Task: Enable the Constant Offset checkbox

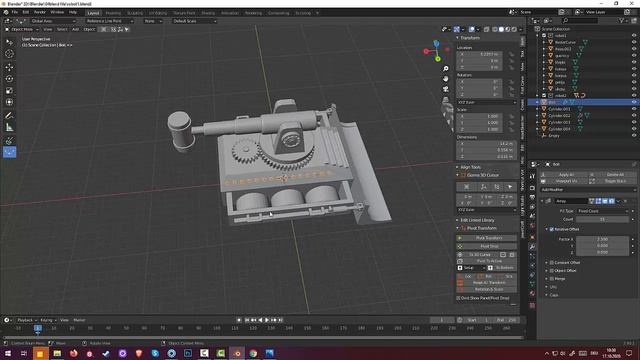Action: pyautogui.click(x=551, y=262)
